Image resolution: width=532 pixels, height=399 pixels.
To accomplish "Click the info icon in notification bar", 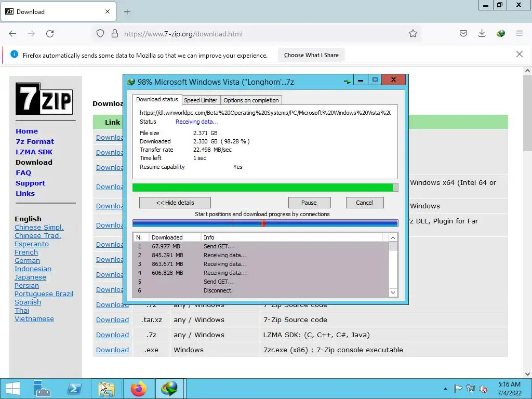I will (x=14, y=54).
